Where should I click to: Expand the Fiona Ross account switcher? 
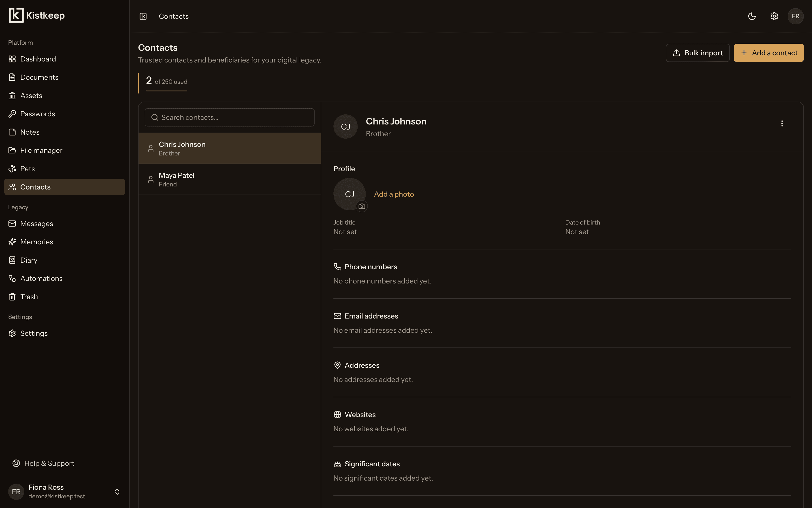click(x=64, y=491)
